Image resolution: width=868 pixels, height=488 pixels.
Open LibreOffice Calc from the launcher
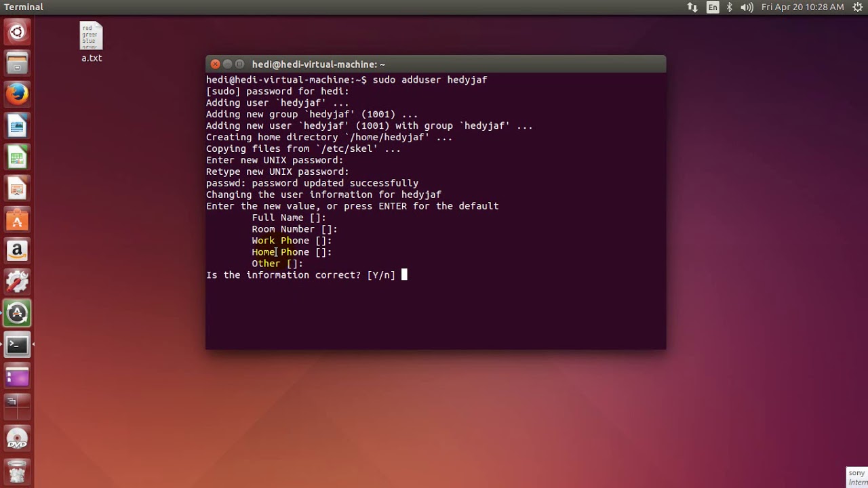point(17,157)
